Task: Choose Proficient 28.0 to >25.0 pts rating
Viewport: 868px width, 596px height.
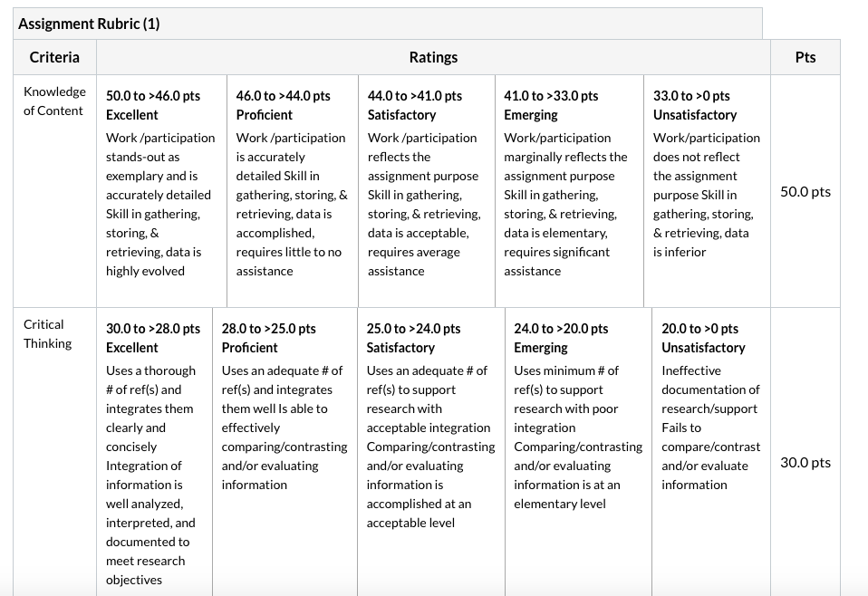Action: (x=285, y=452)
